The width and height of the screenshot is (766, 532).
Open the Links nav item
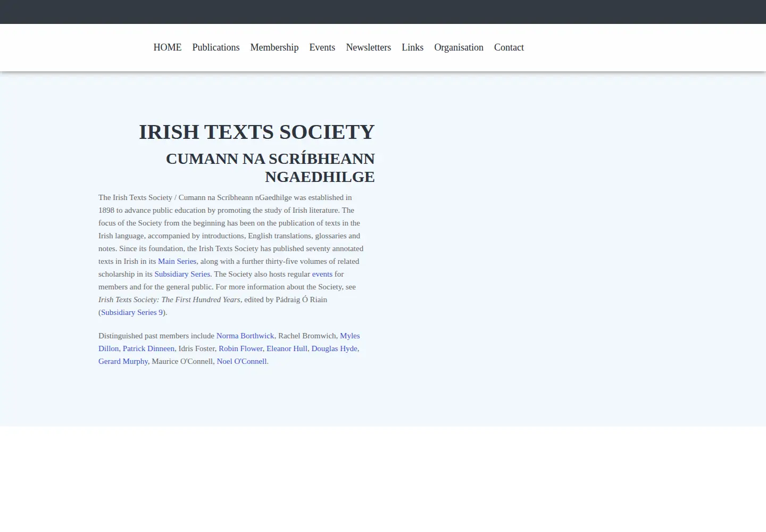point(413,47)
